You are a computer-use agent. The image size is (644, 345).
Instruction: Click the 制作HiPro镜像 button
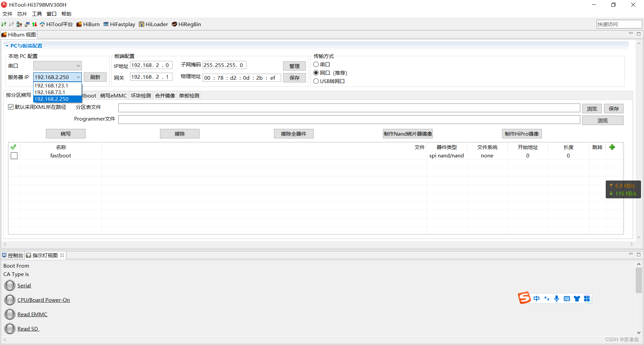click(522, 134)
